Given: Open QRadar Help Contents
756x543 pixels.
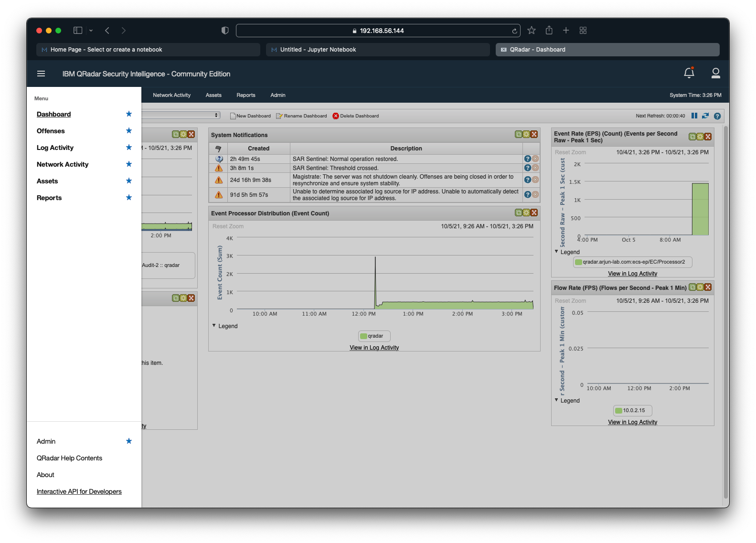Looking at the screenshot, I should (69, 458).
